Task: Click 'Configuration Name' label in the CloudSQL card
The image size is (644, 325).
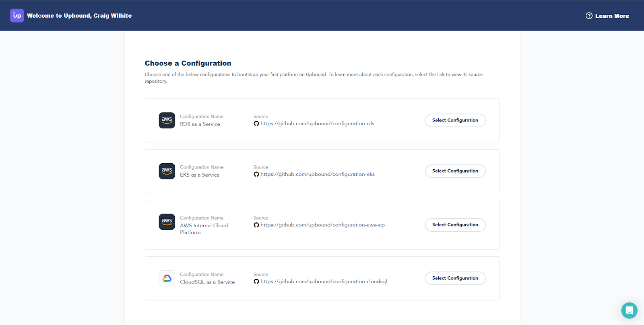Action: [202, 275]
